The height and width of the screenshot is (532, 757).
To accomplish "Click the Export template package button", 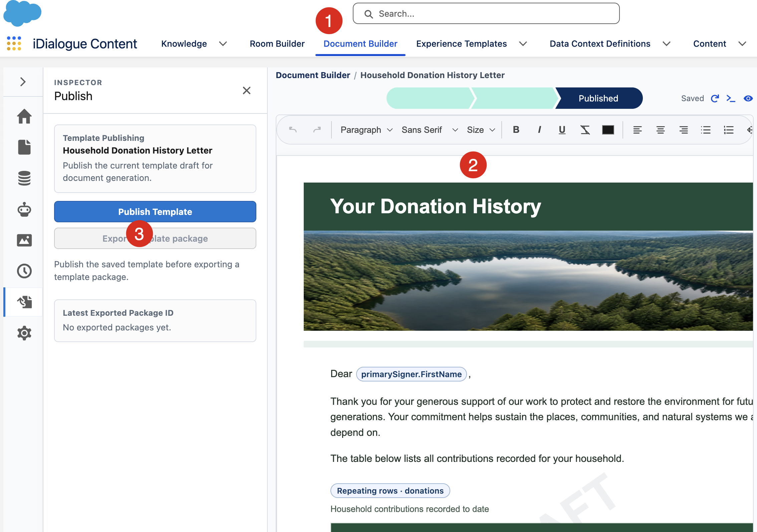I will coord(155,238).
